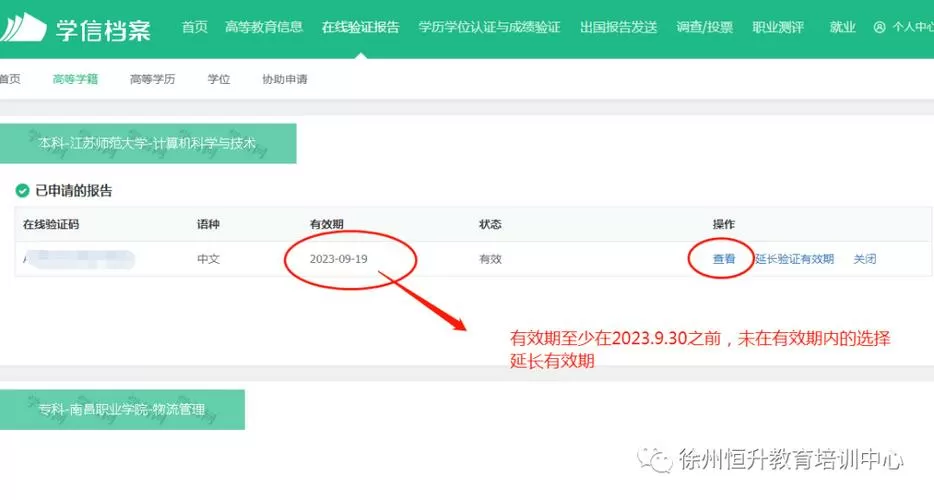Image resolution: width=934 pixels, height=500 pixels.
Task: Click the 学信档案 logo icon
Action: (23, 27)
